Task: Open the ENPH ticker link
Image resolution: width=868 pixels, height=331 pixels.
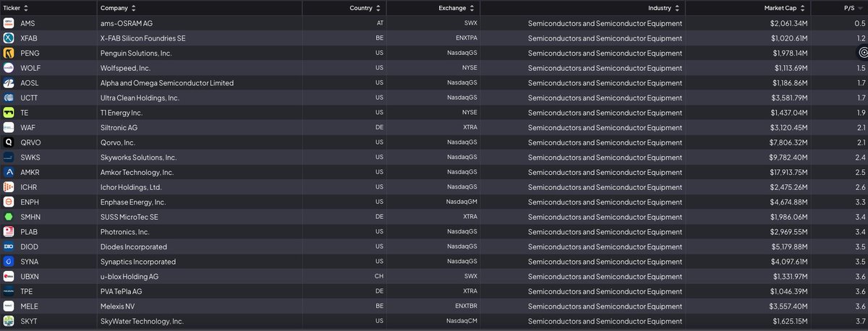Action: pyautogui.click(x=30, y=202)
